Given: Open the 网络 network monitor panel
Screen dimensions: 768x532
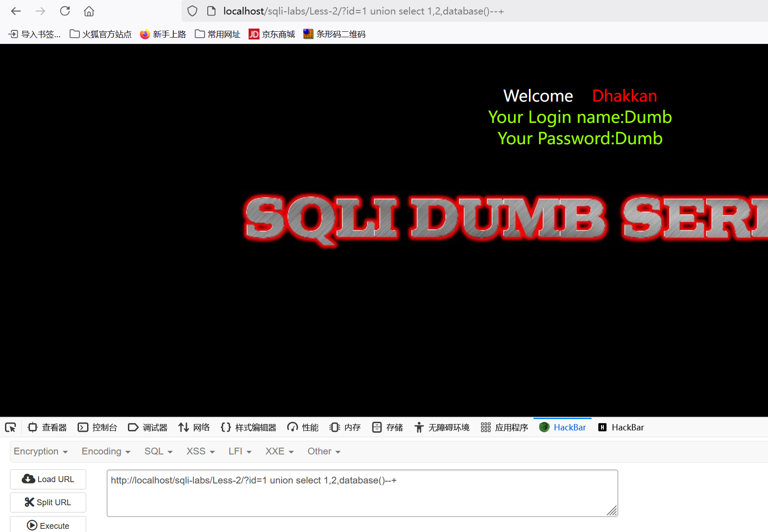Looking at the screenshot, I should click(x=194, y=427).
